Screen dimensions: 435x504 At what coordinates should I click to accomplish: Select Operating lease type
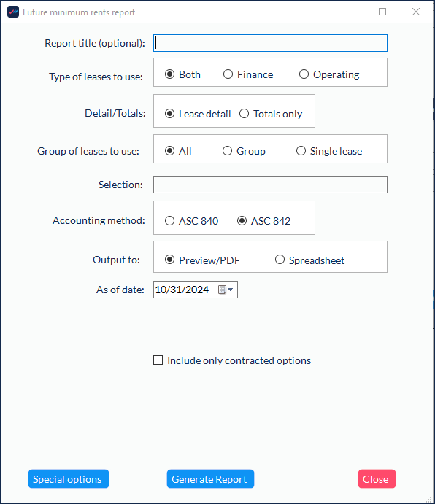coord(329,74)
